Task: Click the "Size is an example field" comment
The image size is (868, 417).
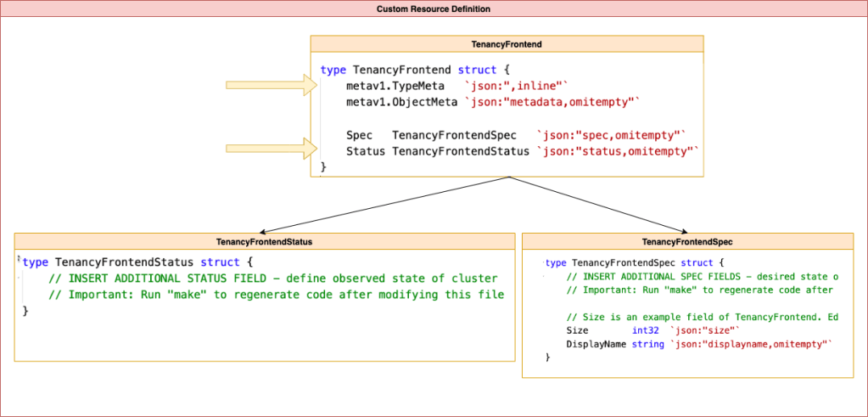Action: [x=702, y=317]
